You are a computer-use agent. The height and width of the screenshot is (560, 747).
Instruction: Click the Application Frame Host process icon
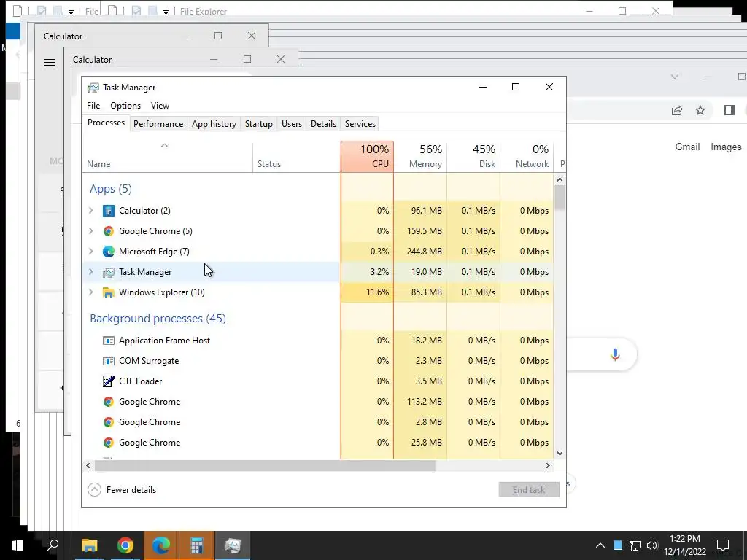(109, 341)
